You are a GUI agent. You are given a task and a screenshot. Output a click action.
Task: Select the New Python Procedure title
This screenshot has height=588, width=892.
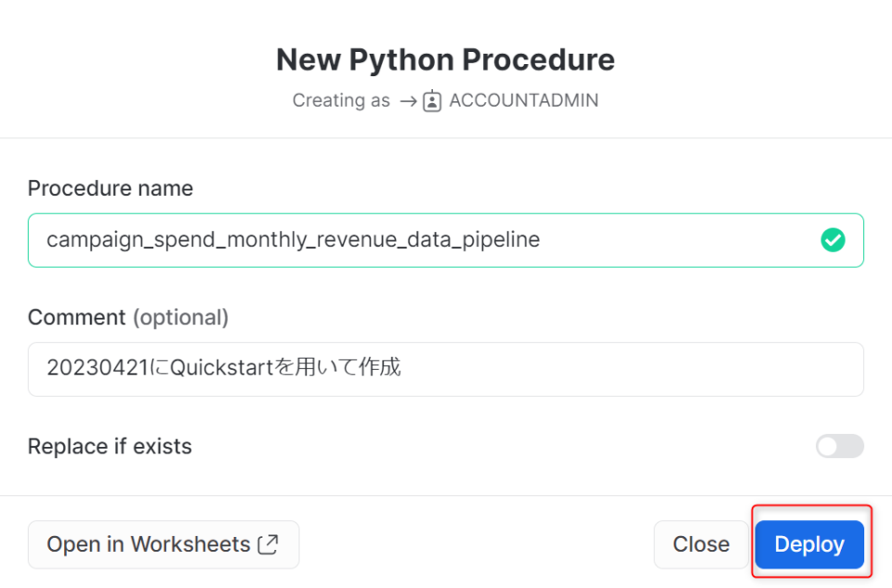click(x=445, y=59)
